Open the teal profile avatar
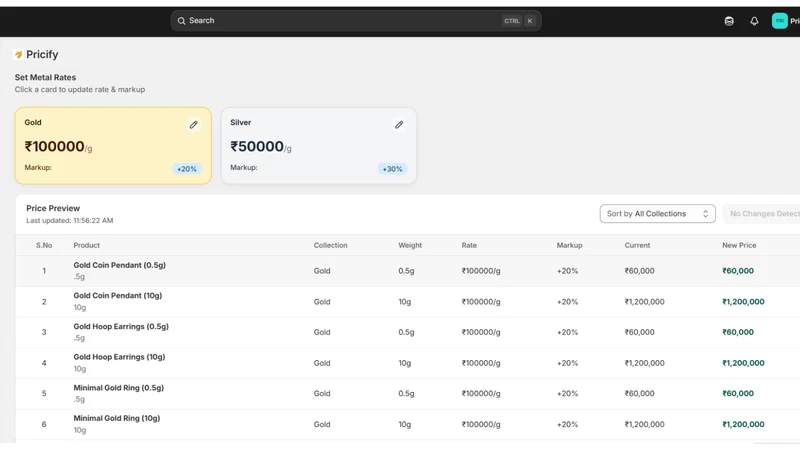The width and height of the screenshot is (800, 450). [x=779, y=21]
